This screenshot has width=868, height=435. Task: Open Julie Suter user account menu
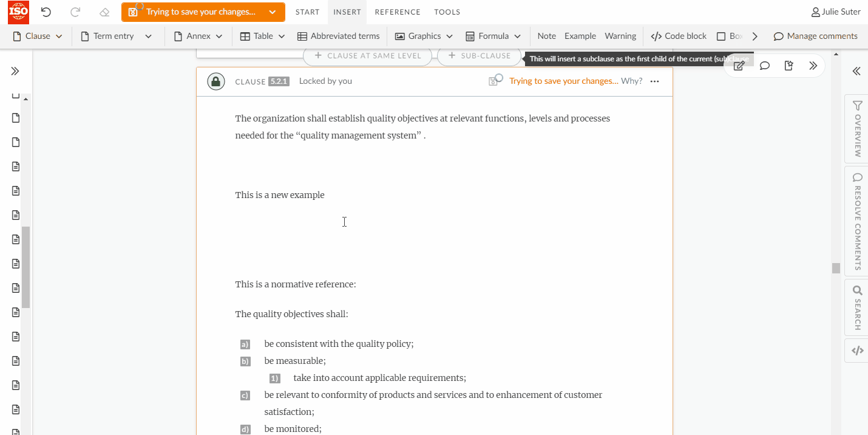(x=836, y=12)
